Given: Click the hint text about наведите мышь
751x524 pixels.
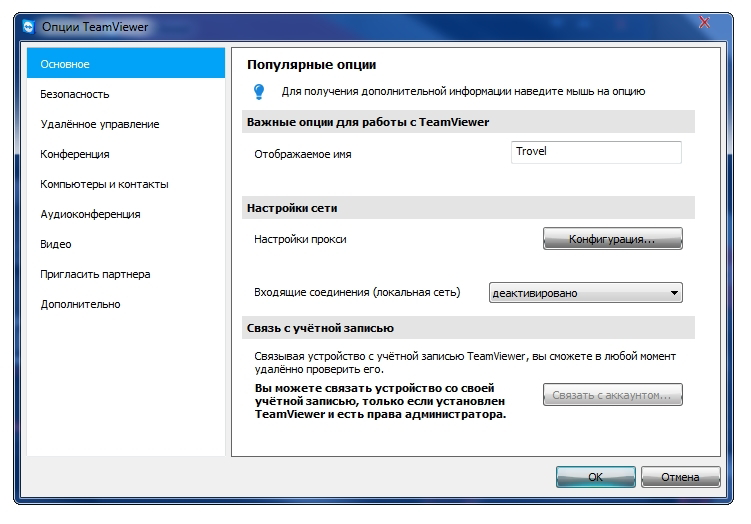Looking at the screenshot, I should [x=463, y=91].
